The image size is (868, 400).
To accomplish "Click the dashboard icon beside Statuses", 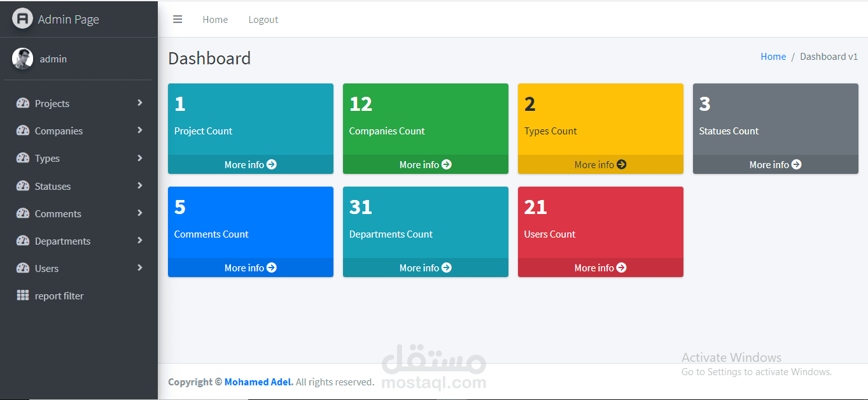I will click(x=23, y=186).
